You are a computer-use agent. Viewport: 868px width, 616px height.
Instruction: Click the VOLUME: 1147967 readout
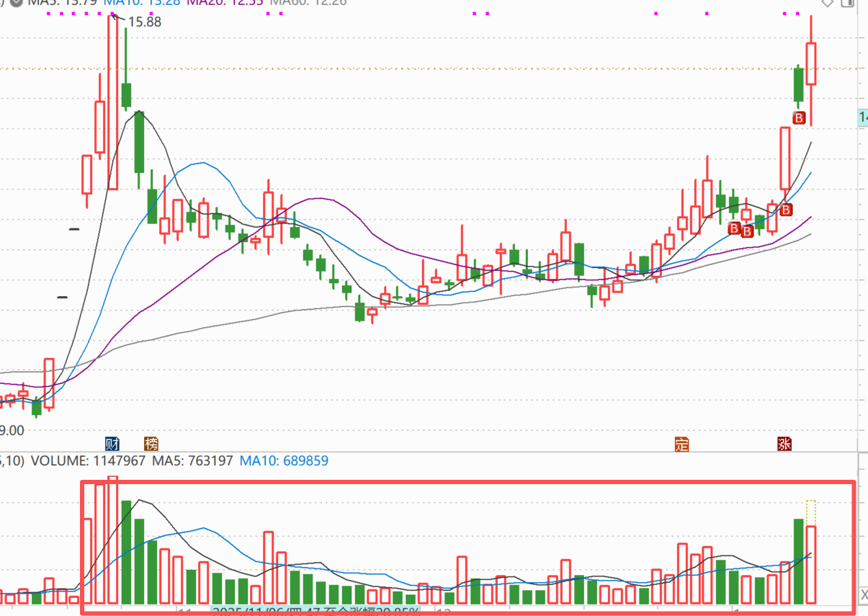coord(87,460)
